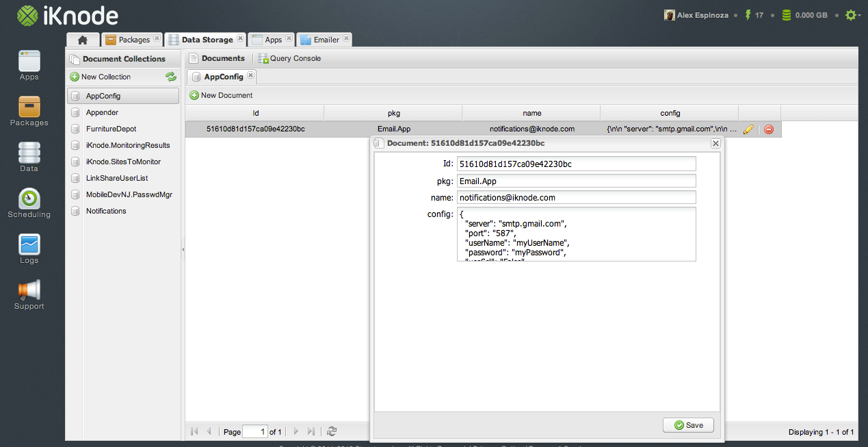868x447 pixels.
Task: Delete the Email.App document row
Action: click(769, 129)
